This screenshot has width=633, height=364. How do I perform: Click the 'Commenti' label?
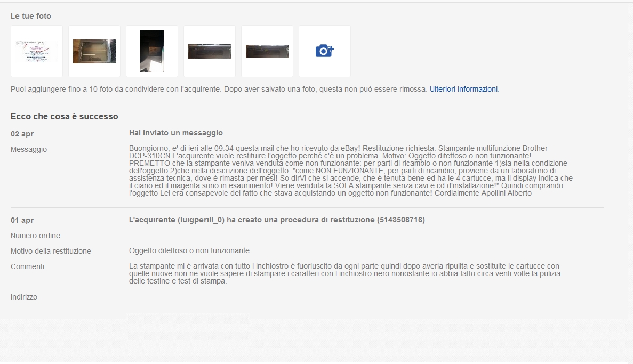pos(27,266)
